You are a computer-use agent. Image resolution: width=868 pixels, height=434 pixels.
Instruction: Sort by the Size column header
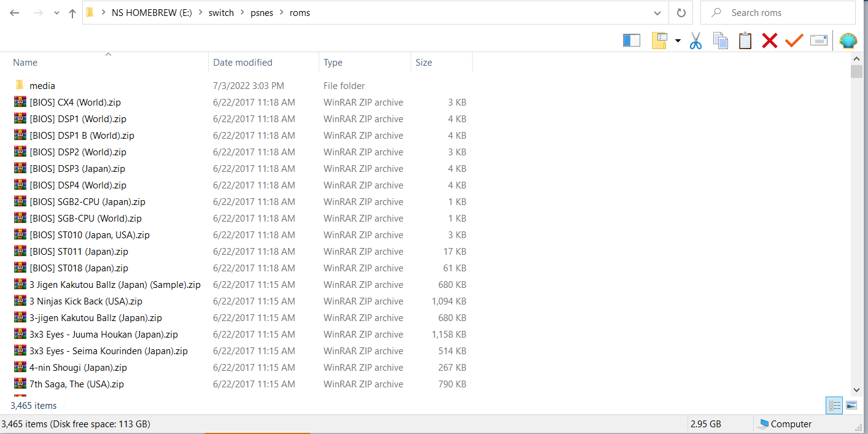tap(442, 63)
